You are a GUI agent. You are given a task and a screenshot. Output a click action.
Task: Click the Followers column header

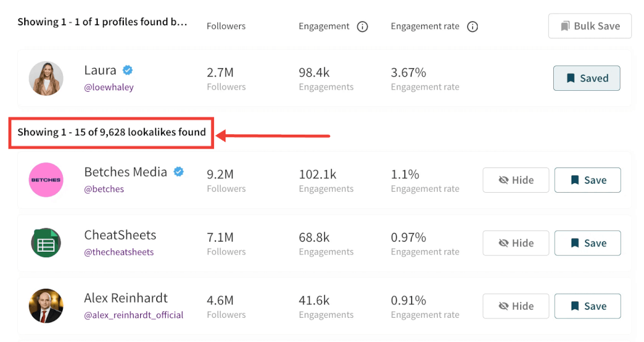coord(226,26)
